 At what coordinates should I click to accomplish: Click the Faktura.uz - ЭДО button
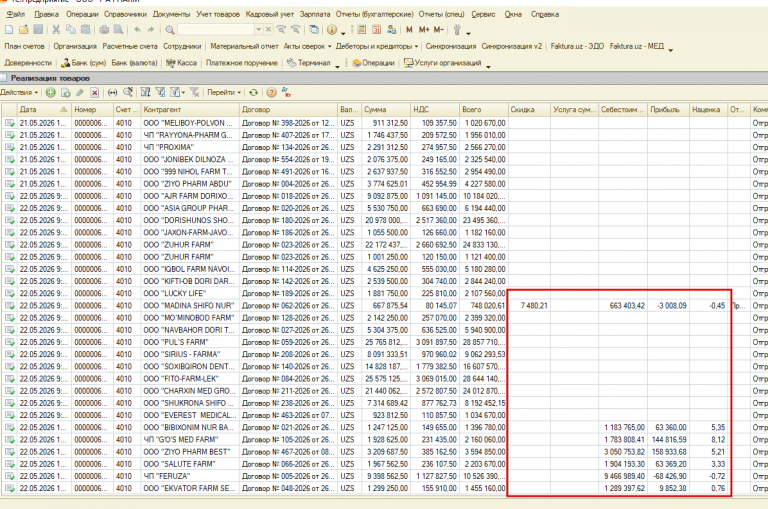point(577,47)
